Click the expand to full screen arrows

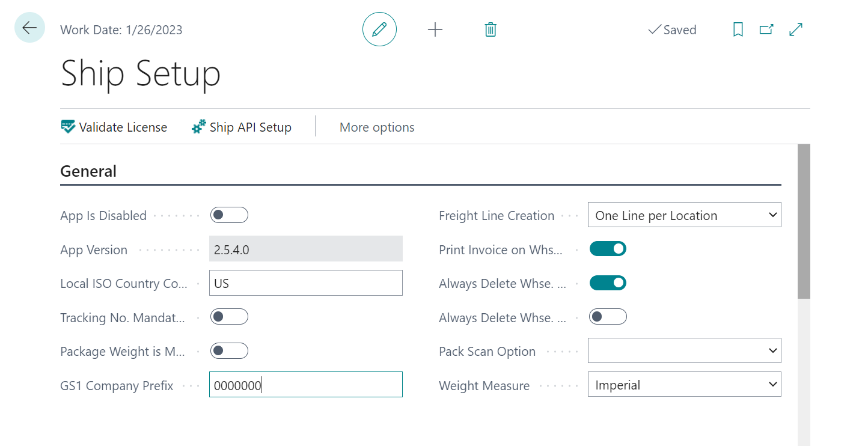[796, 29]
